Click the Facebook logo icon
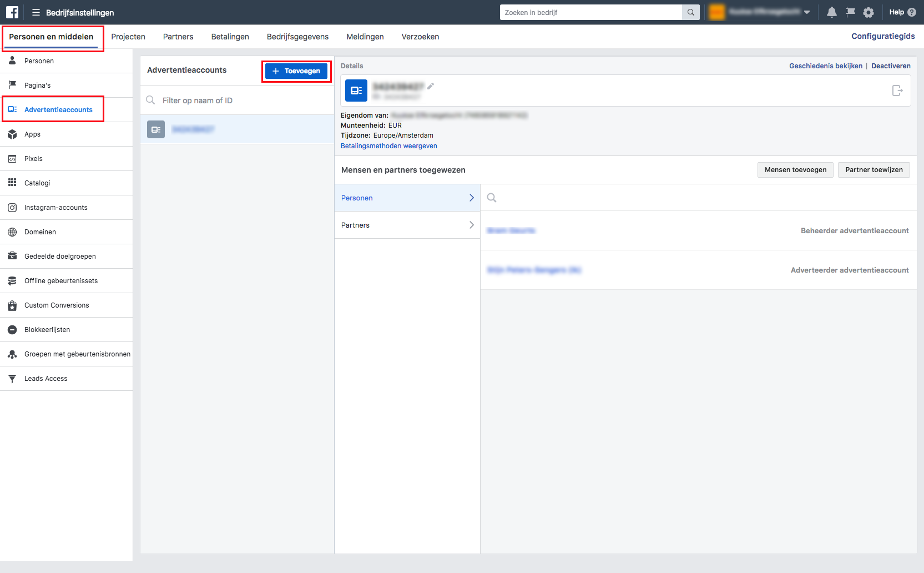The height and width of the screenshot is (573, 924). (12, 12)
